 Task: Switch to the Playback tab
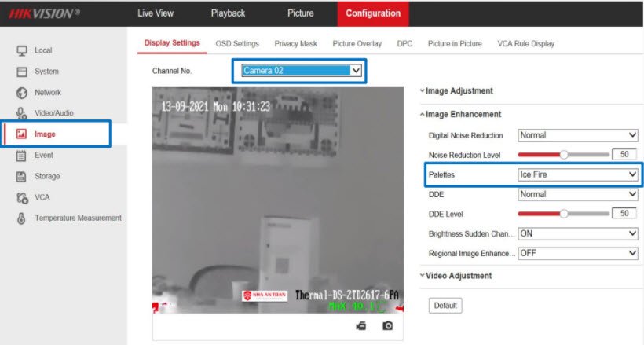click(x=228, y=13)
